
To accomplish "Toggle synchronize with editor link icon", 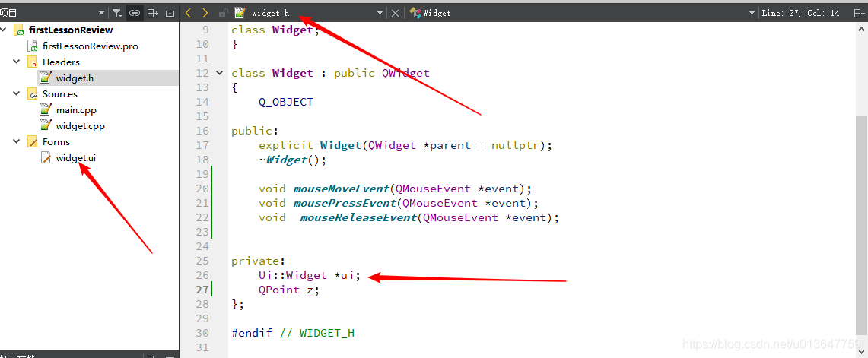I will coord(135,13).
